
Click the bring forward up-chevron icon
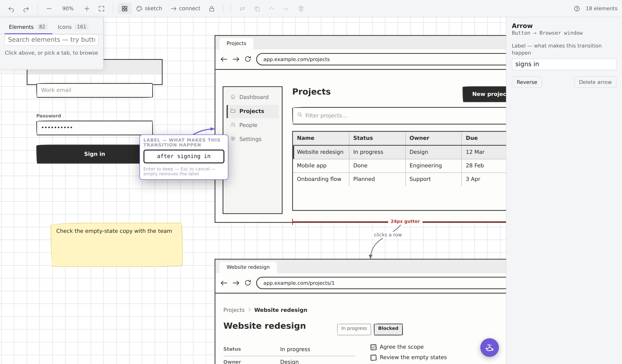coord(271,9)
